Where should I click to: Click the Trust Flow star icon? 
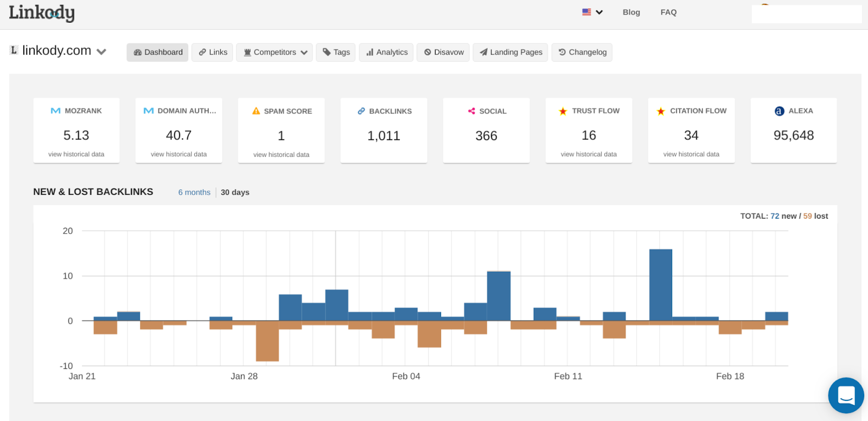[x=563, y=111]
